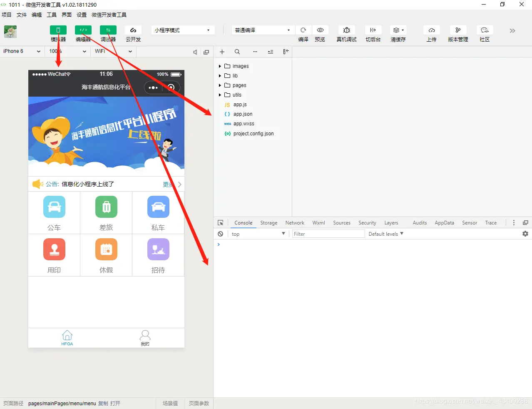This screenshot has height=409, width=532.
Task: Search files with magnifier icon
Action: 237,52
